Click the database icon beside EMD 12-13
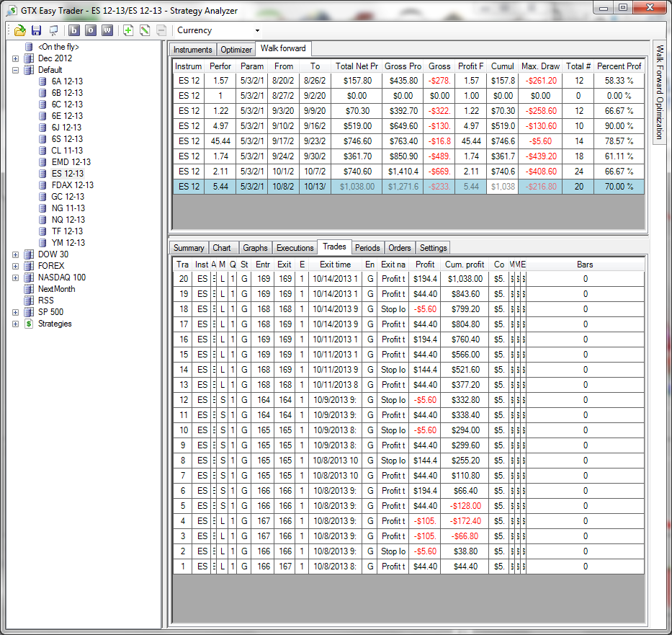672x635 pixels. coord(42,162)
